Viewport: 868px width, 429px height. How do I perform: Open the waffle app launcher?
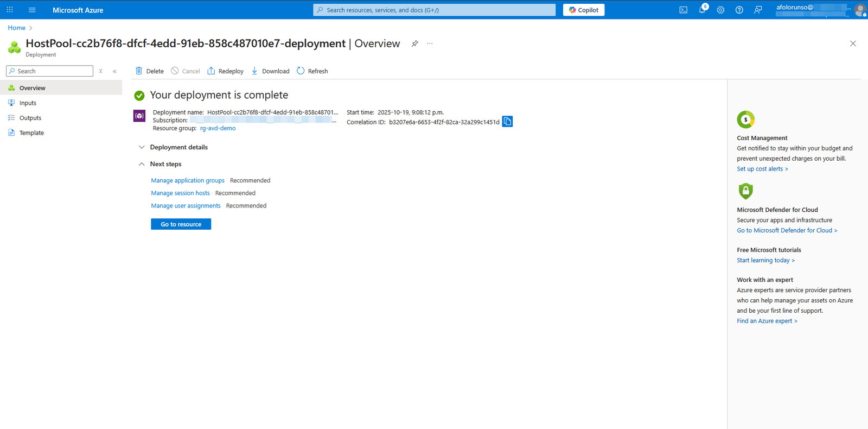click(x=10, y=10)
